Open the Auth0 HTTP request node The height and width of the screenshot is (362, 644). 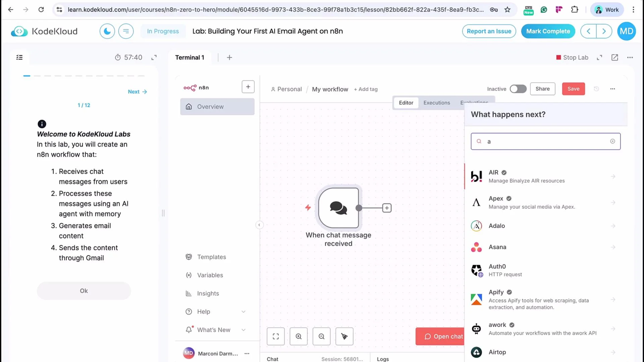546,270
